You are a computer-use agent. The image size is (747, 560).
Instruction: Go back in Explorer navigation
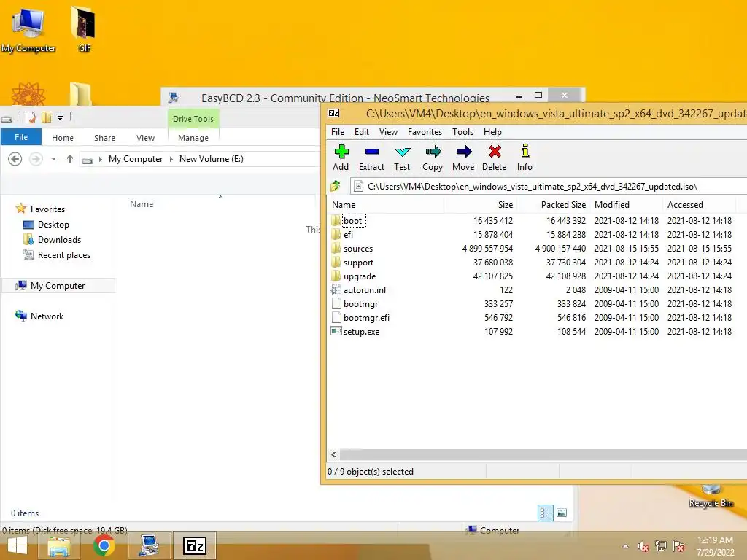click(x=15, y=158)
